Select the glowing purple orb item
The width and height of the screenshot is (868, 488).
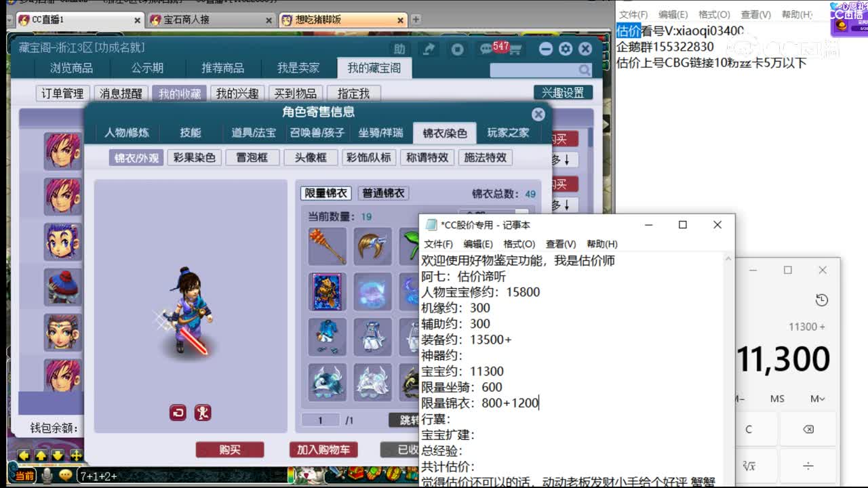[372, 292]
